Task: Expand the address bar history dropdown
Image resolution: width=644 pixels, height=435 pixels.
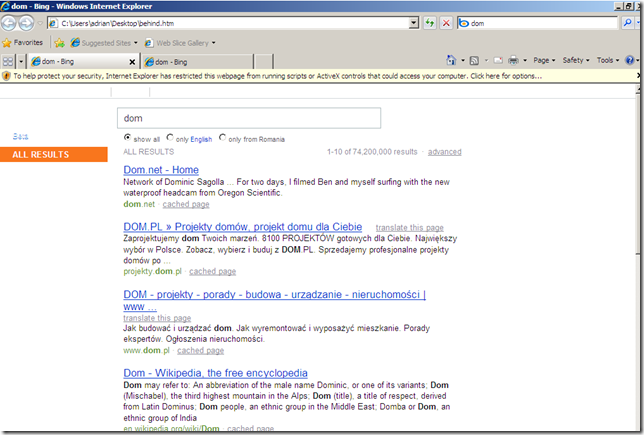Action: coord(414,23)
